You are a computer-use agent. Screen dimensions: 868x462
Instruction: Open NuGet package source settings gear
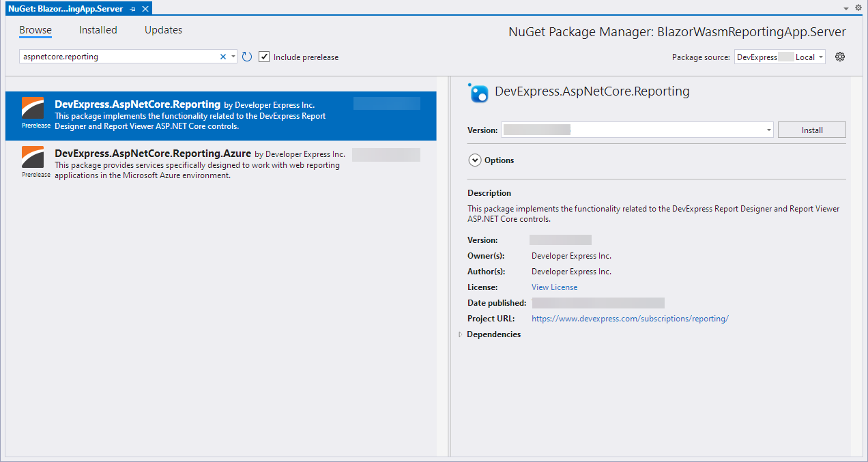coord(840,57)
